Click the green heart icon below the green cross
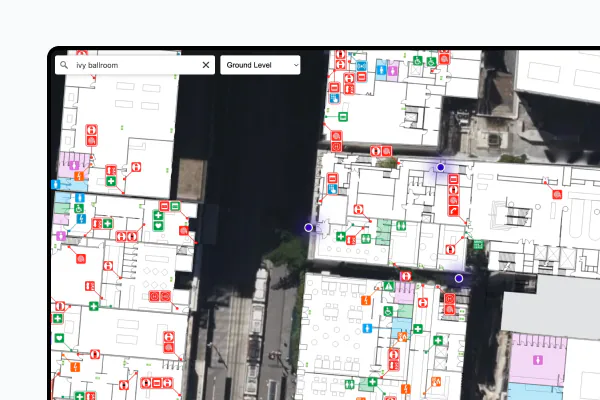The image size is (600, 400). point(158,226)
